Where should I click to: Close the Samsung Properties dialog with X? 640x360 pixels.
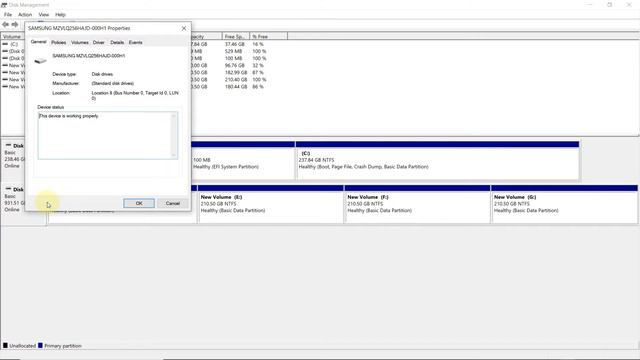click(x=184, y=28)
